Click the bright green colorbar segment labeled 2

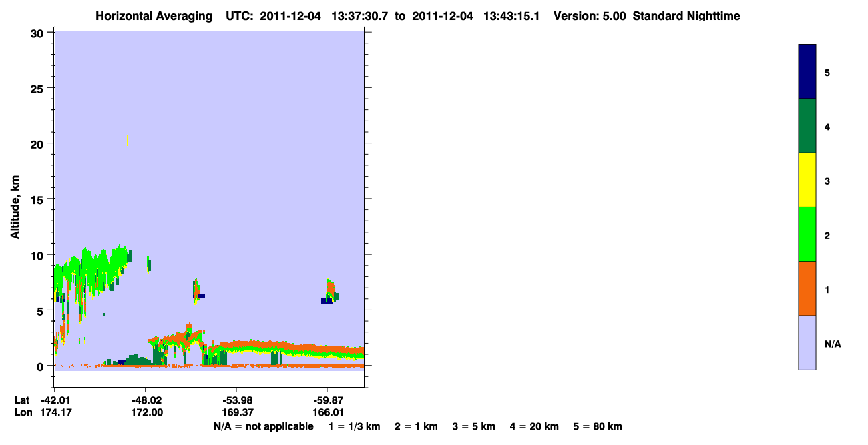[x=807, y=234]
